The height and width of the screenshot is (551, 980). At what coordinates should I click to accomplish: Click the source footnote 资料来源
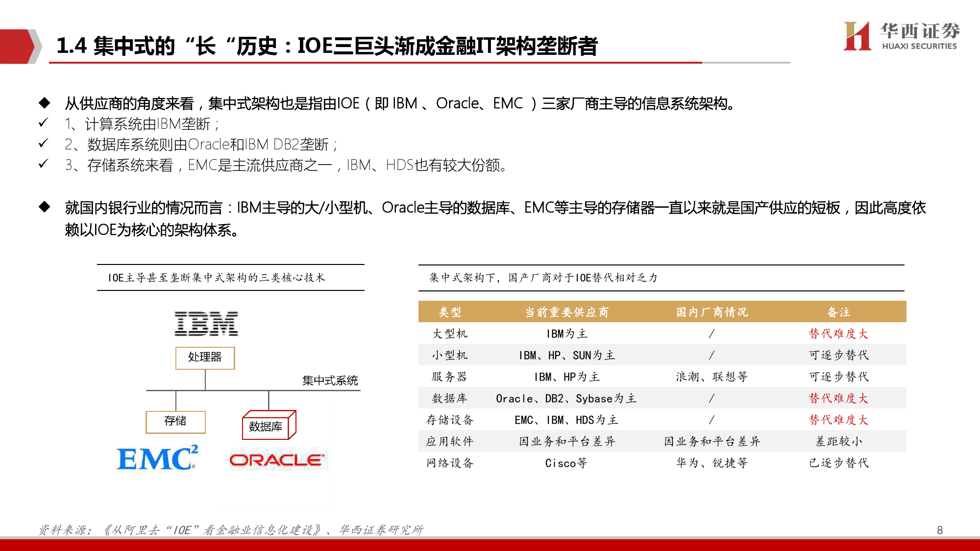point(231,529)
